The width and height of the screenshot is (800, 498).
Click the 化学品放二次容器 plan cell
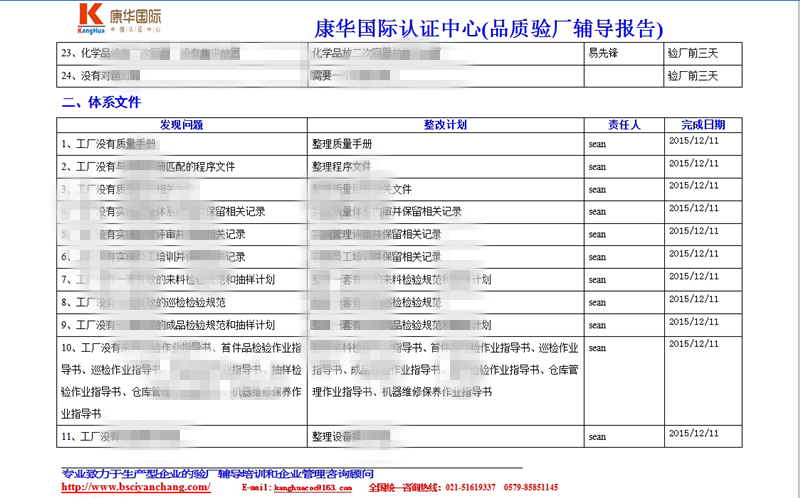446,54
